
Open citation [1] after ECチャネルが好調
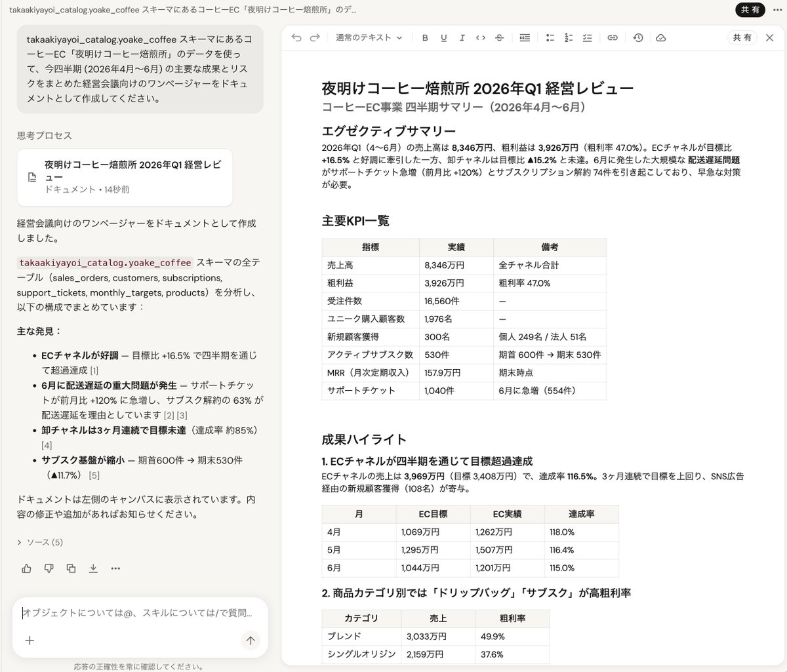point(94,371)
